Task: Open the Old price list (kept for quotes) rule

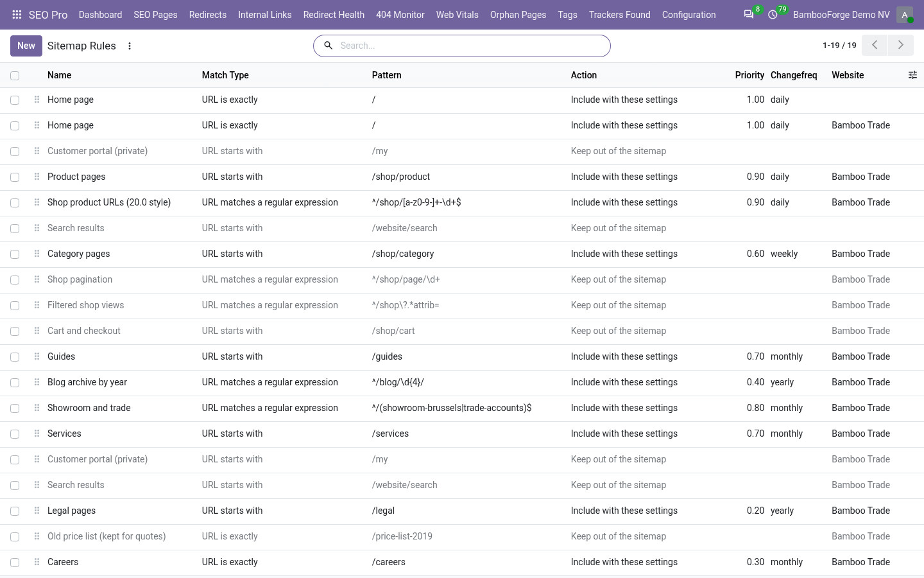Action: tap(107, 536)
